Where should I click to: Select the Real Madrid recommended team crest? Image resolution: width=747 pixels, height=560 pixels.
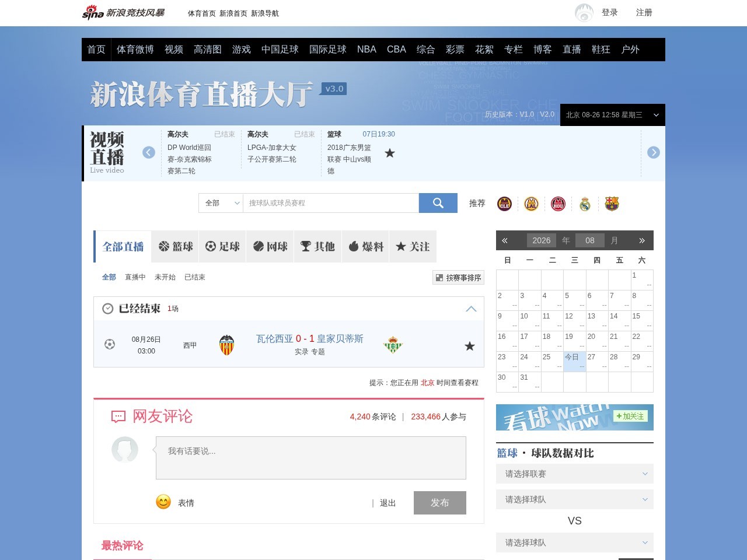[x=585, y=204]
